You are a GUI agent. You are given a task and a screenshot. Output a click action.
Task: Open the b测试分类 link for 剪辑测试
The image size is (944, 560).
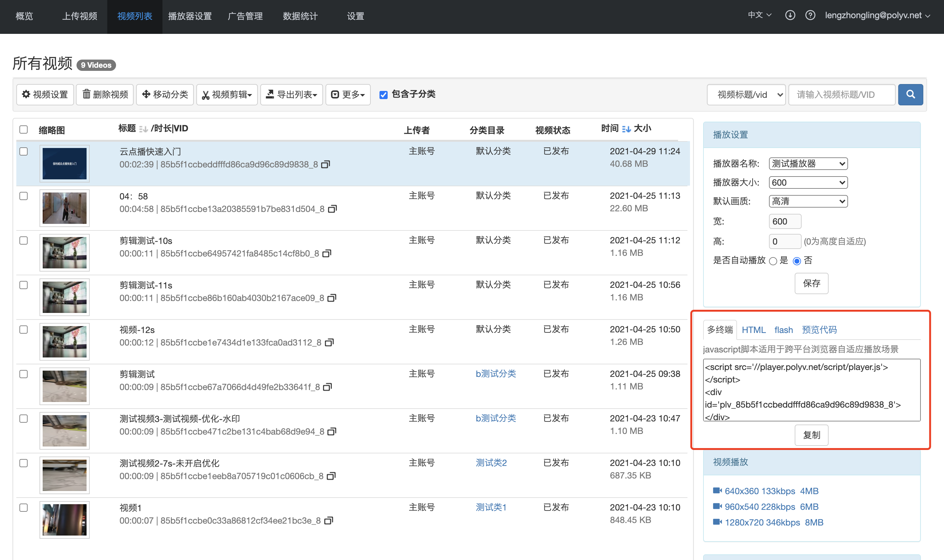click(x=496, y=373)
